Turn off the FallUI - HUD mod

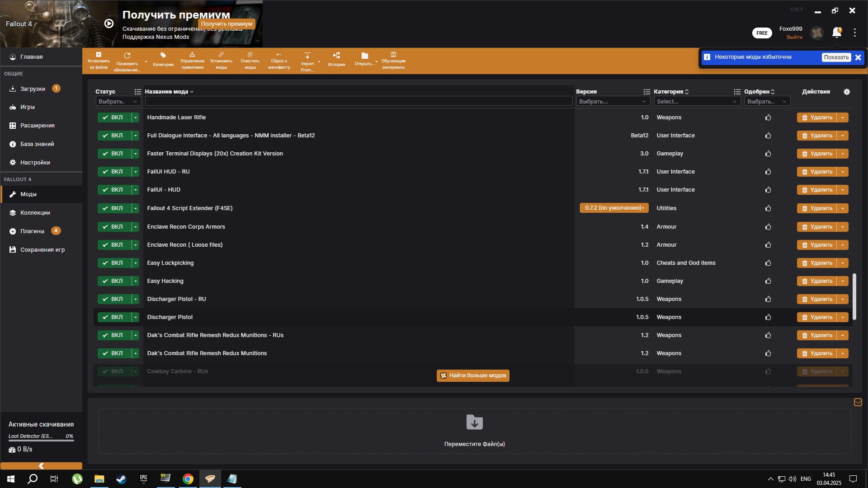tap(113, 190)
